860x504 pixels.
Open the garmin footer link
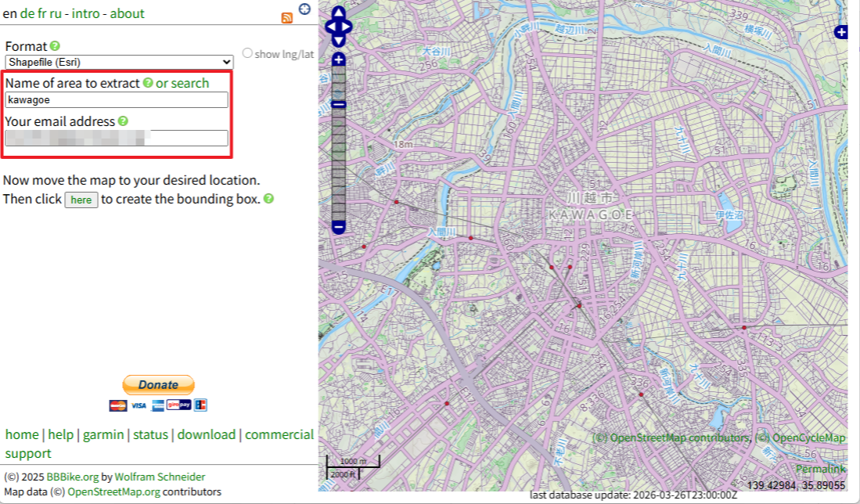(103, 434)
